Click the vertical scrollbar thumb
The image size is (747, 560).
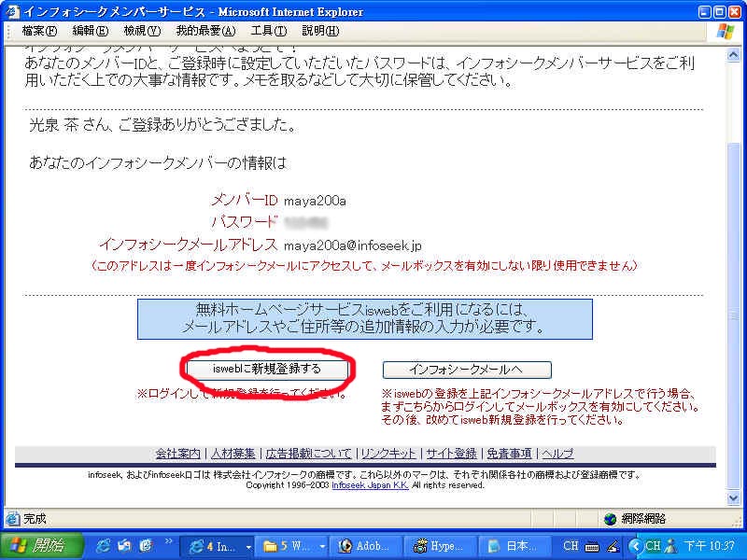(x=734, y=315)
